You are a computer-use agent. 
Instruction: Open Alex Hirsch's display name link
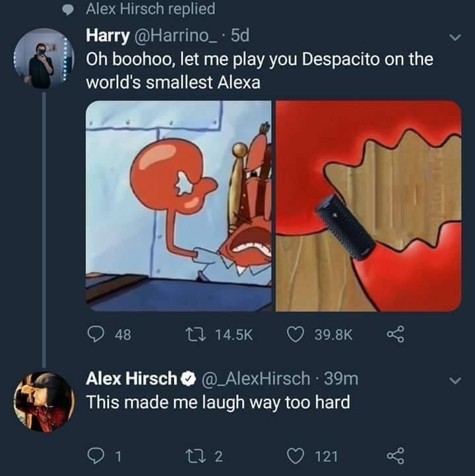click(132, 378)
